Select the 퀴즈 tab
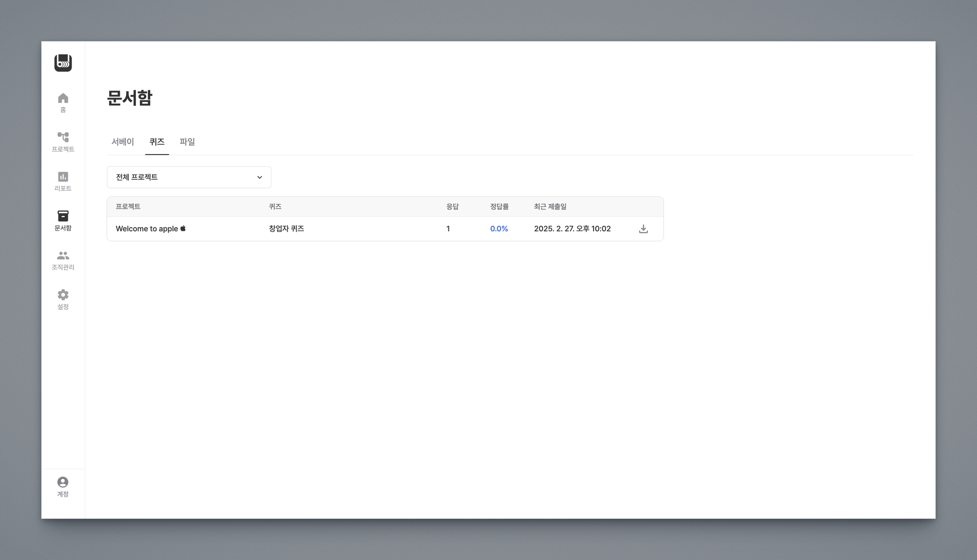This screenshot has width=977, height=560. click(x=157, y=142)
